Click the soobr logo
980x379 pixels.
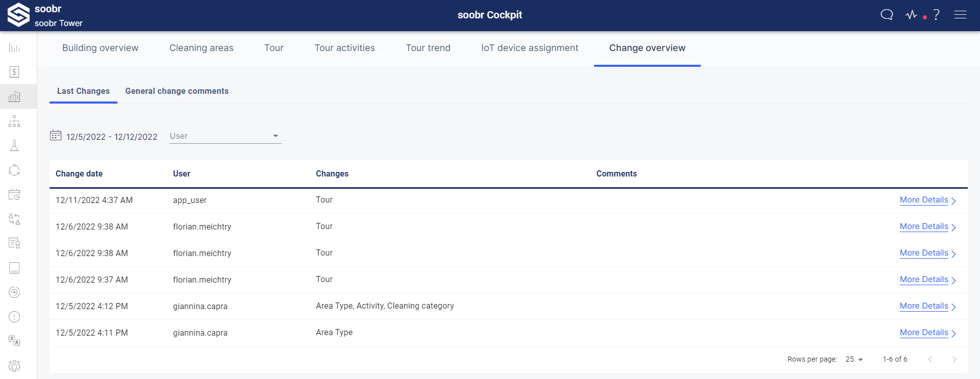[x=18, y=15]
